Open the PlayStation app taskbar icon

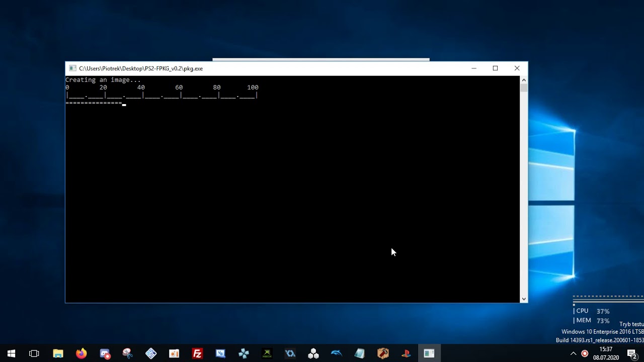406,353
